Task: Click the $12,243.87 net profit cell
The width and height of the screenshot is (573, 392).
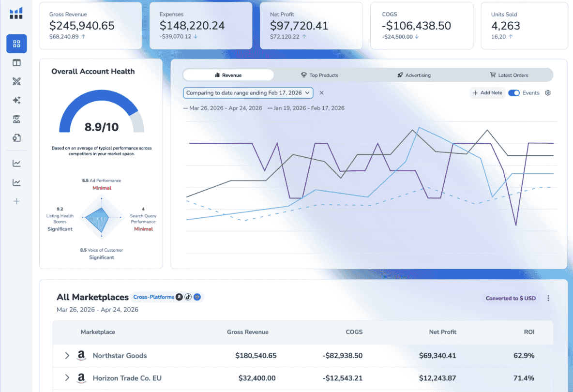Action: point(437,378)
